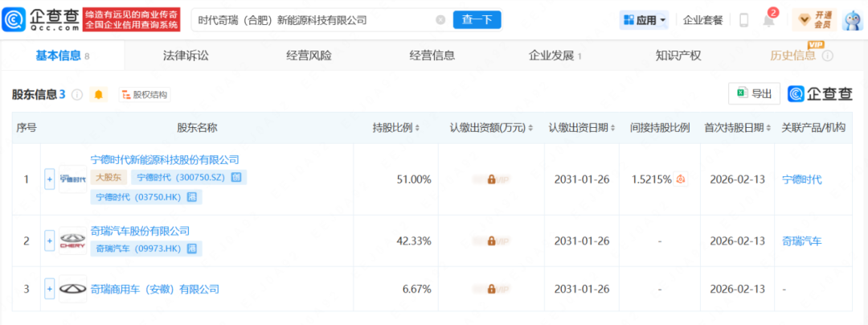Open the 企业套餐 link
This screenshot has width=868, height=325.
pos(702,20)
